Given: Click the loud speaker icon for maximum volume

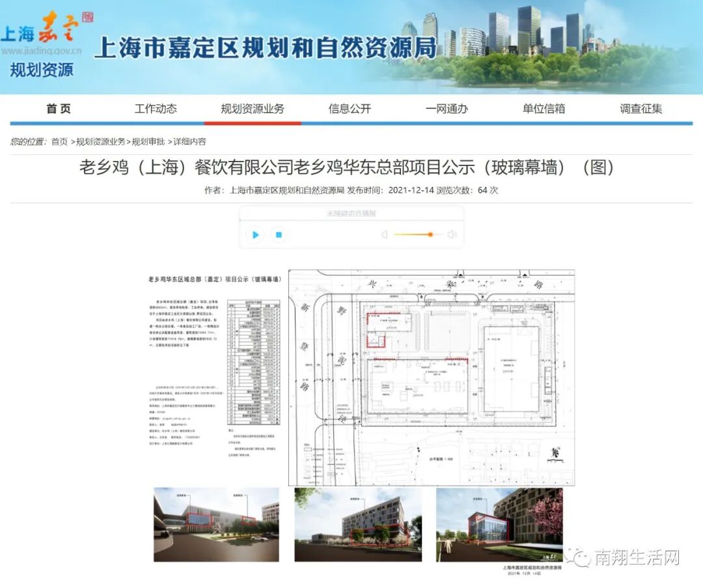Looking at the screenshot, I should pos(452,234).
